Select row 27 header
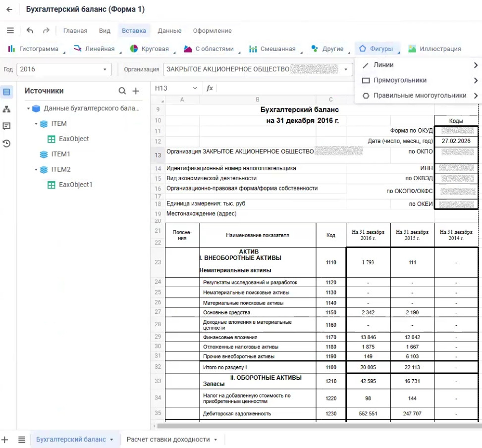482x448 pixels. [158, 312]
